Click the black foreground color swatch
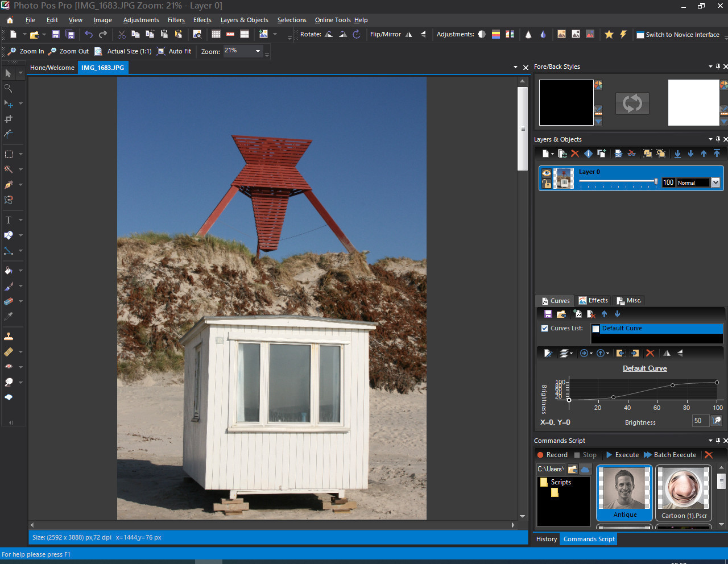The image size is (728, 564). point(566,102)
